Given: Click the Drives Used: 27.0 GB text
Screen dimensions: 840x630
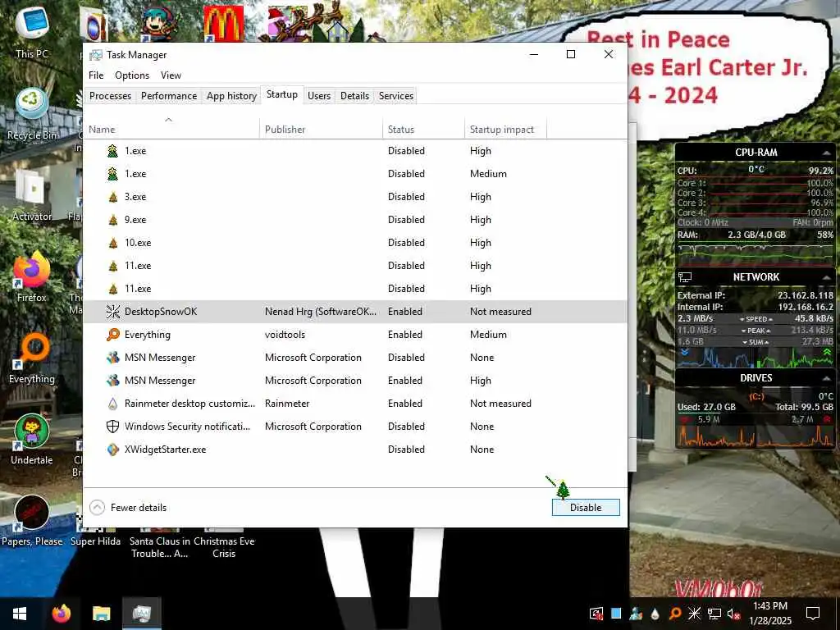Looking at the screenshot, I should coord(706,407).
